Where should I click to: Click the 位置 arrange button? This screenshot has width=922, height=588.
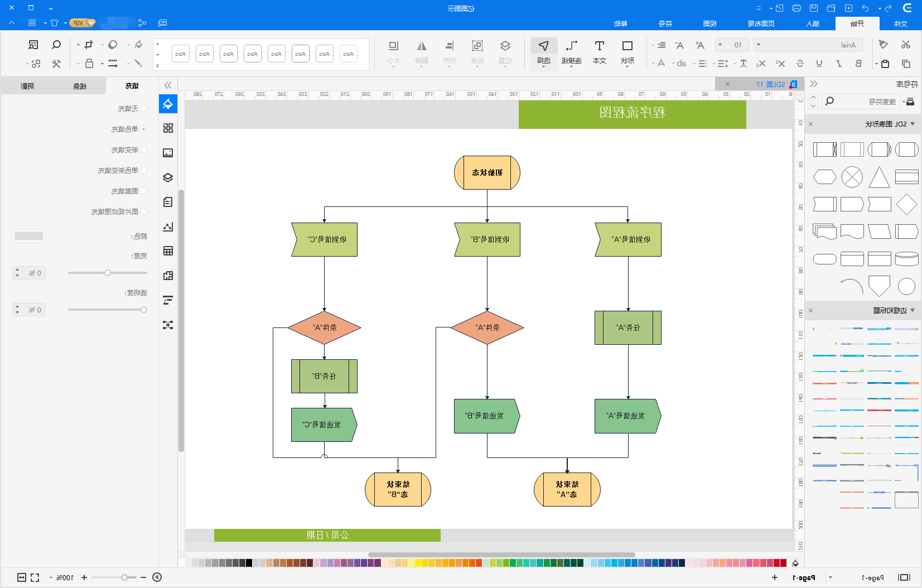pyautogui.click(x=505, y=53)
